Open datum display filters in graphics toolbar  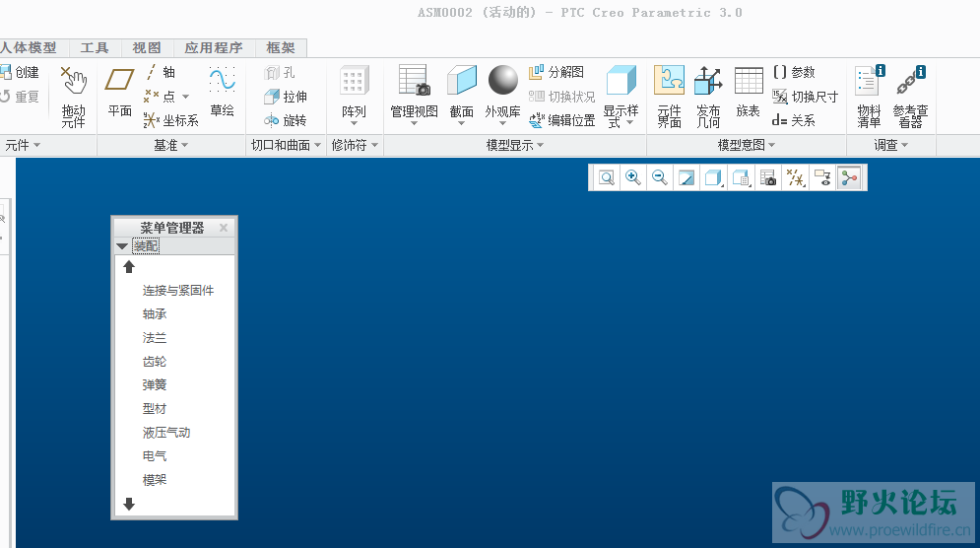click(796, 177)
